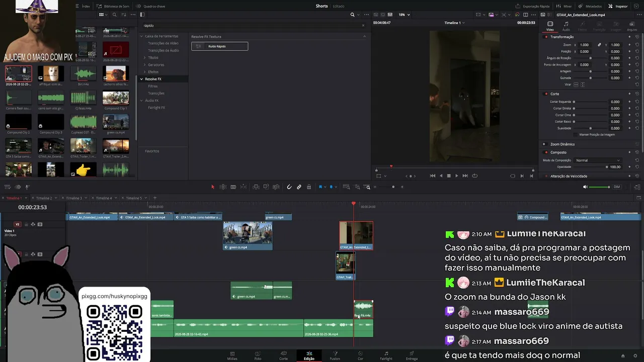The height and width of the screenshot is (362, 644).
Task: Adjust the Ângulo de Rotação slider
Action: (591, 58)
